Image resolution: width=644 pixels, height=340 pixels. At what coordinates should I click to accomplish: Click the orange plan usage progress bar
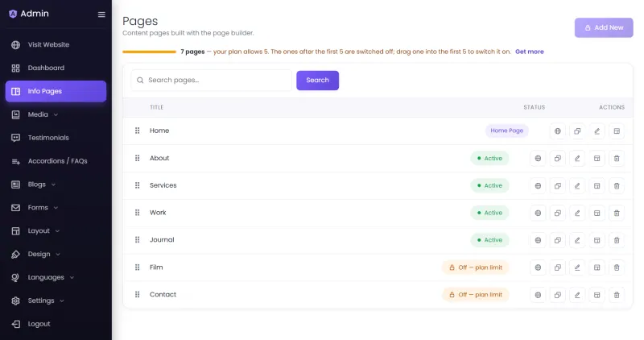150,52
